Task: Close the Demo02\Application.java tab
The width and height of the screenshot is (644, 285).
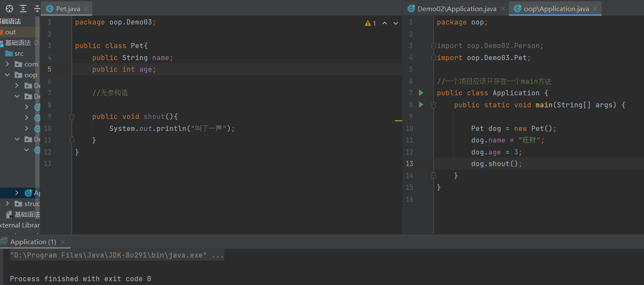Action: (503, 9)
